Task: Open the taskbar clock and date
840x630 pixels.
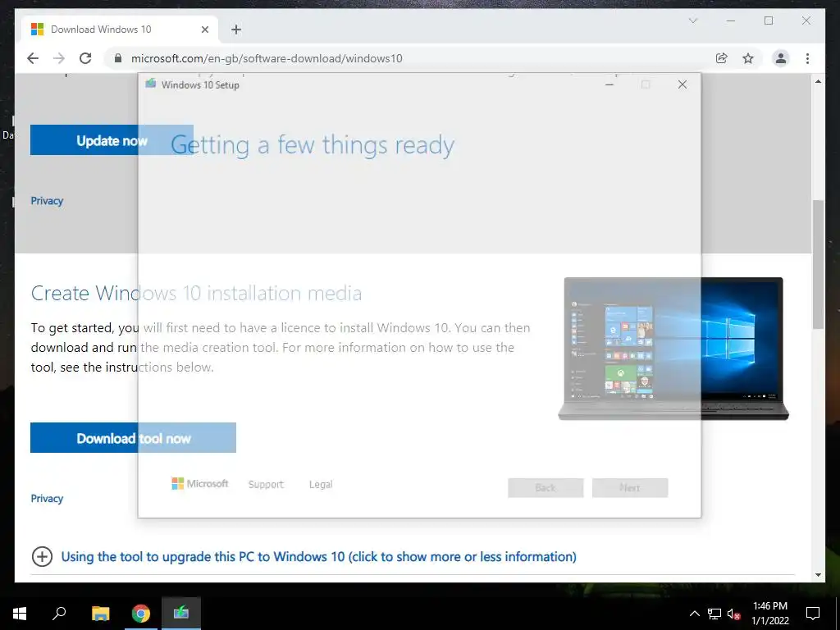Action: (769, 614)
